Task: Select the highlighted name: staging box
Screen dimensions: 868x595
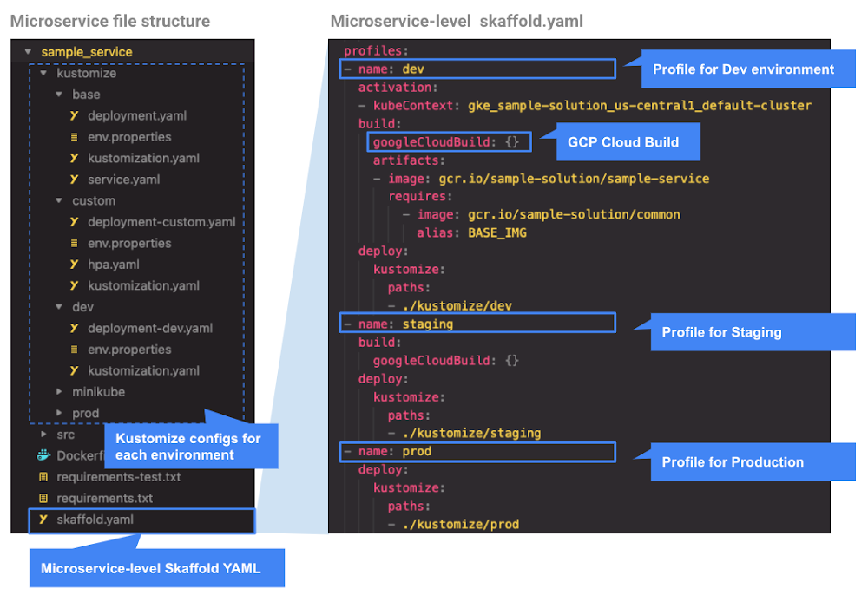Action: point(477,323)
